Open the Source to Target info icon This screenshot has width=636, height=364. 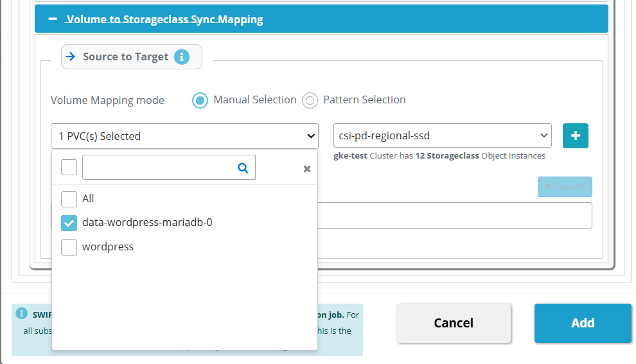tap(182, 56)
